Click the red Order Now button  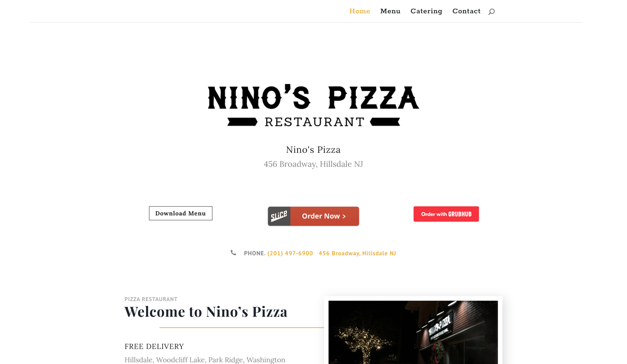point(325,216)
